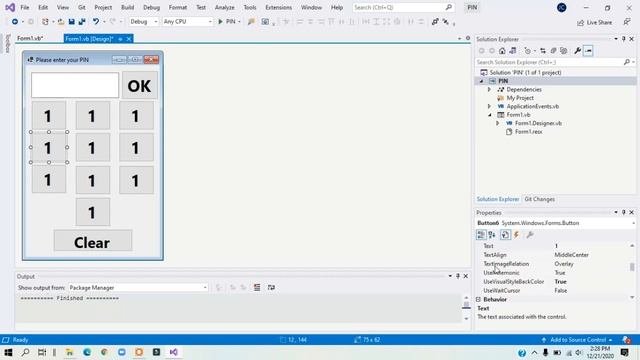Select the Form1.resx file

529,131
